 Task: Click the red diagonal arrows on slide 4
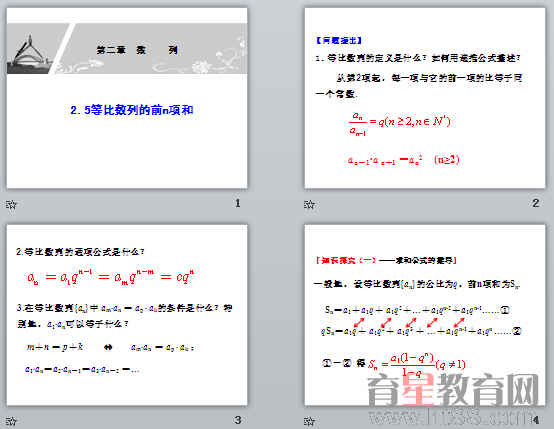(x=409, y=322)
